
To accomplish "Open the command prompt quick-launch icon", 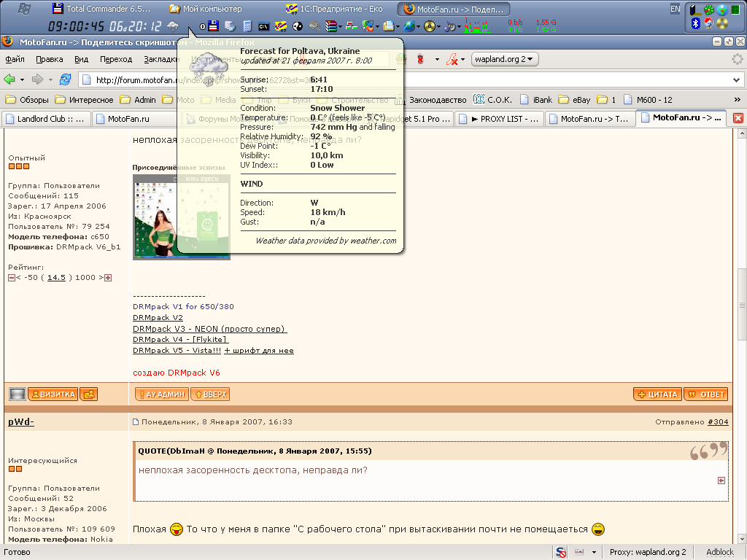I will (x=263, y=26).
